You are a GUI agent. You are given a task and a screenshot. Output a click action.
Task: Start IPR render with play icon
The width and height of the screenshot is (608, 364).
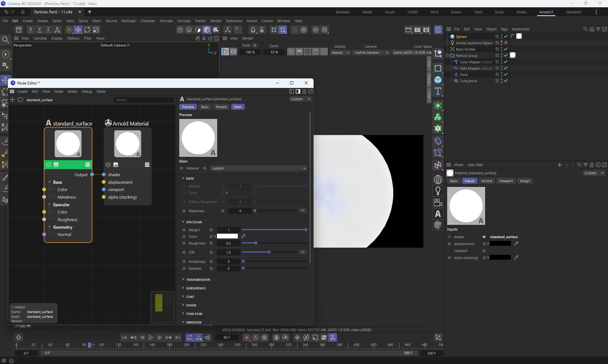point(225,52)
